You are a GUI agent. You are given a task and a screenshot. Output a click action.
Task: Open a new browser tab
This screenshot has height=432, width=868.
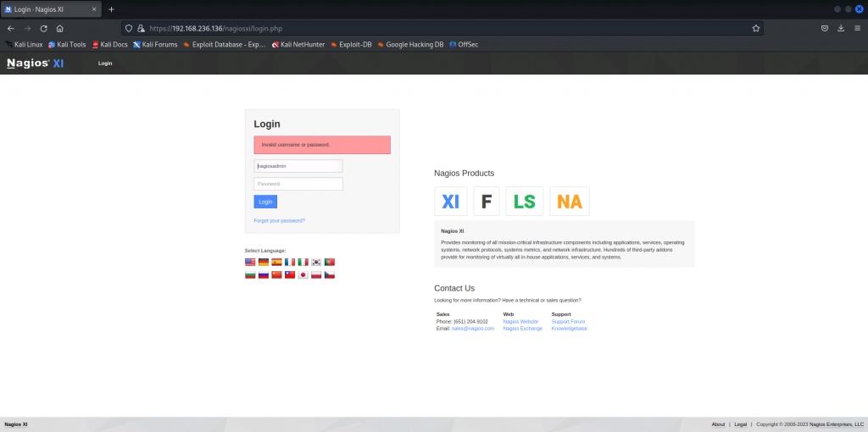[111, 9]
